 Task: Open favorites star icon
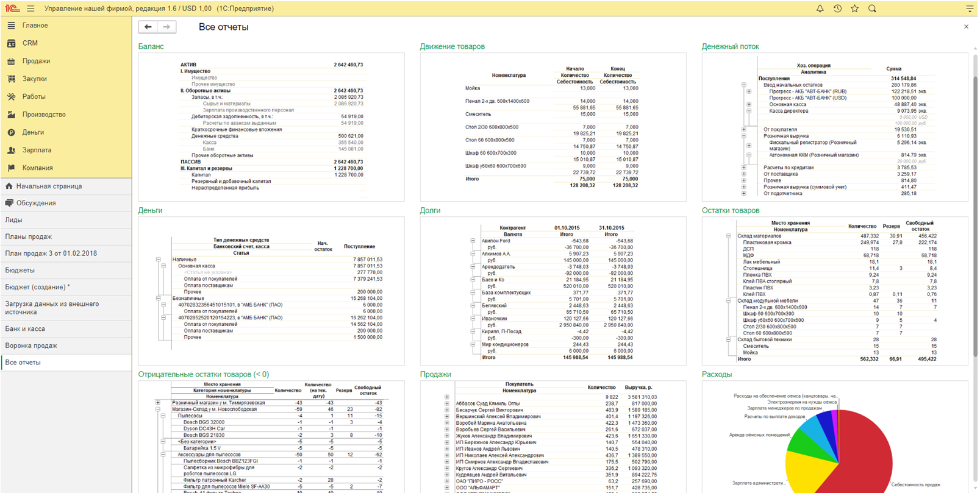[854, 9]
